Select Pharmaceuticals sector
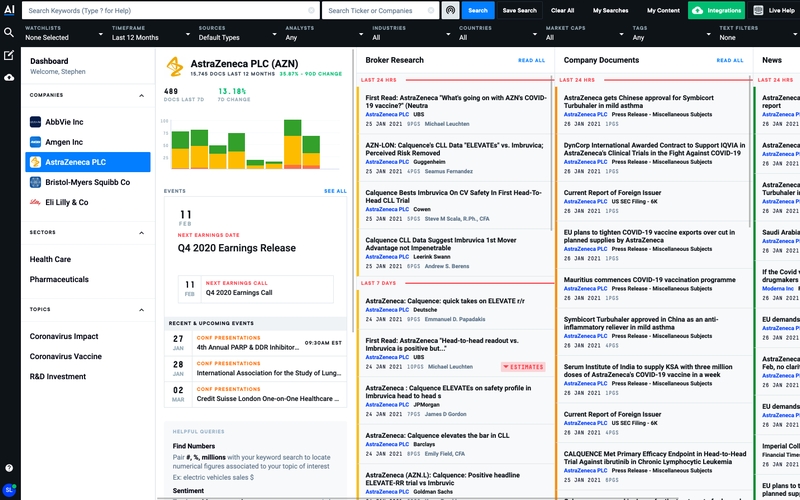This screenshot has width=800, height=500. coord(59,279)
